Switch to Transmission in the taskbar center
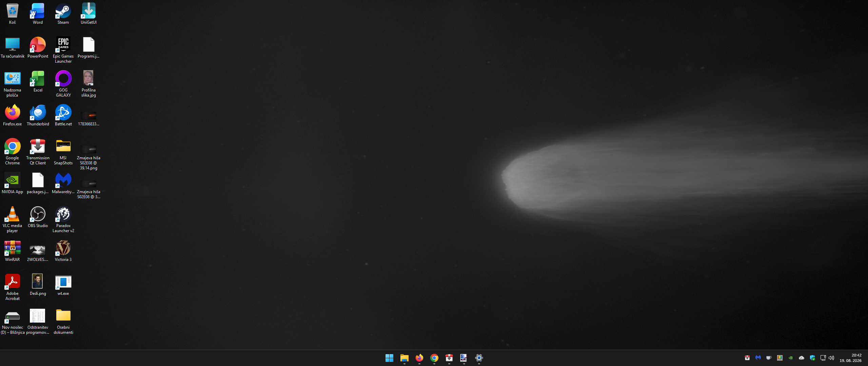Viewport: 868px width, 366px height. pyautogui.click(x=449, y=358)
